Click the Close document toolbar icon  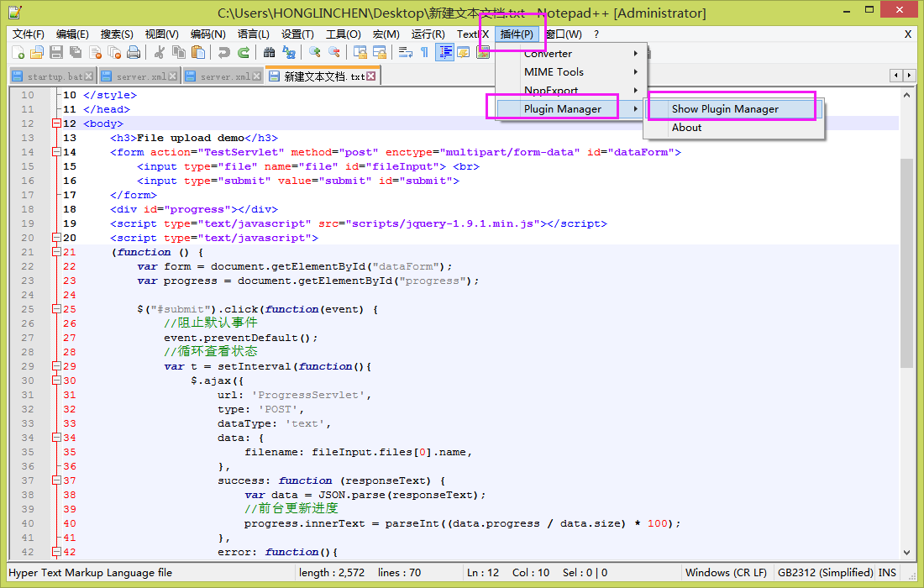[95, 53]
